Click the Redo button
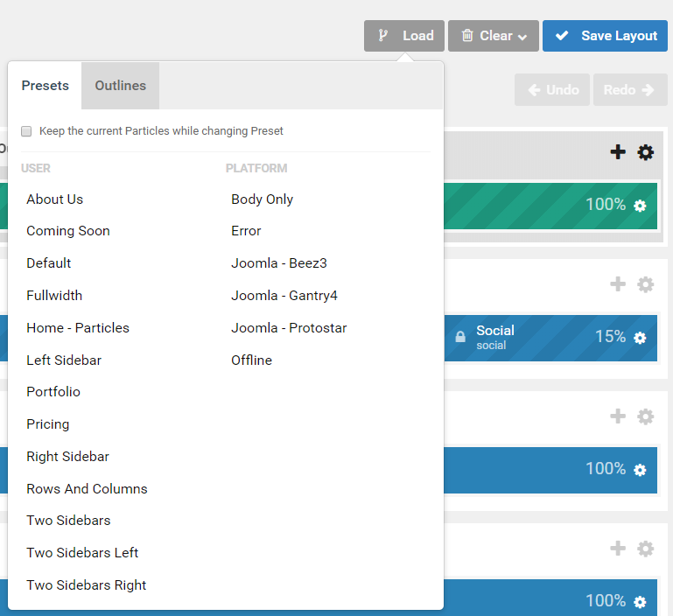This screenshot has width=673, height=616. (x=630, y=90)
